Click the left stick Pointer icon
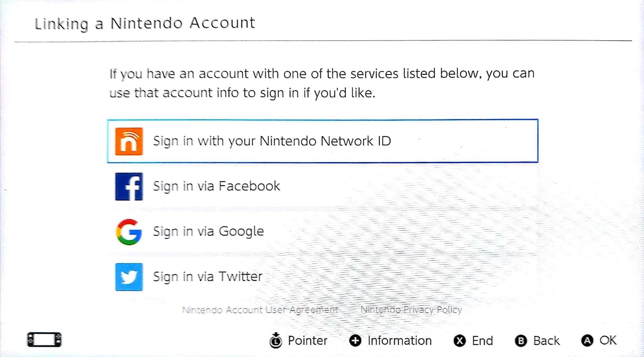Image resolution: width=644 pixels, height=357 pixels. (x=276, y=341)
